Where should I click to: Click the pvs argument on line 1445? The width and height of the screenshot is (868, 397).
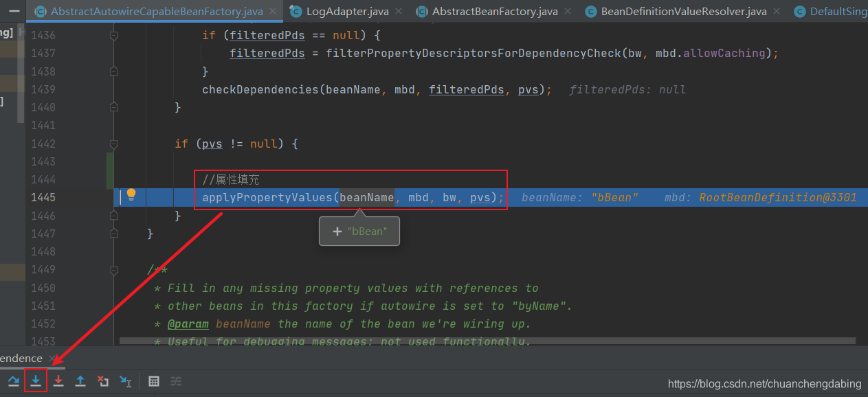pos(480,197)
